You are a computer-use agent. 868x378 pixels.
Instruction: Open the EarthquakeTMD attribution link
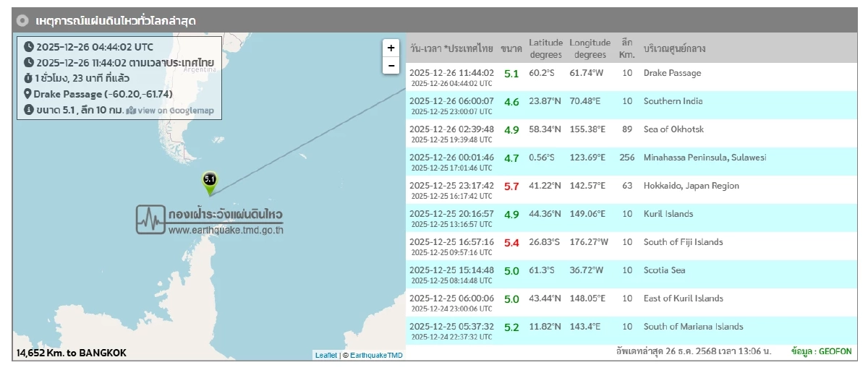[376, 355]
